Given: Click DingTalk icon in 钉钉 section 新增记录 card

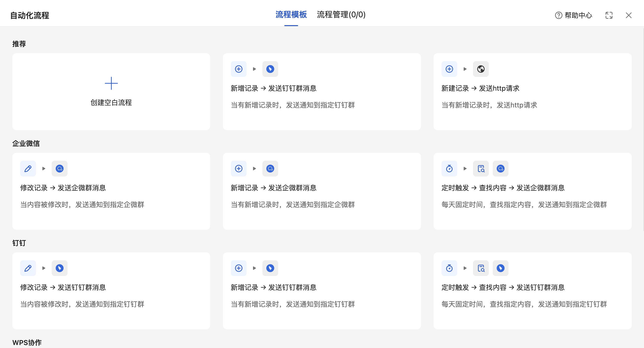Looking at the screenshot, I should (270, 268).
